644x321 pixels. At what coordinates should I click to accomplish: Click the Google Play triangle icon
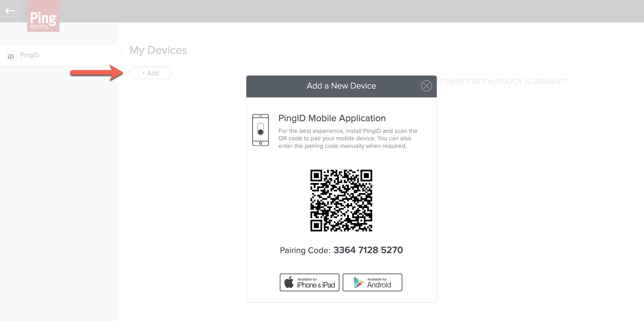(x=358, y=282)
